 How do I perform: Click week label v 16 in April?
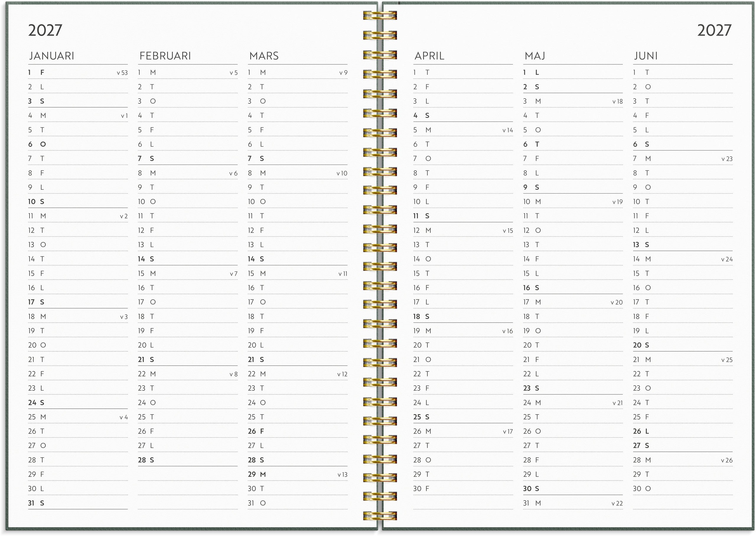click(508, 331)
